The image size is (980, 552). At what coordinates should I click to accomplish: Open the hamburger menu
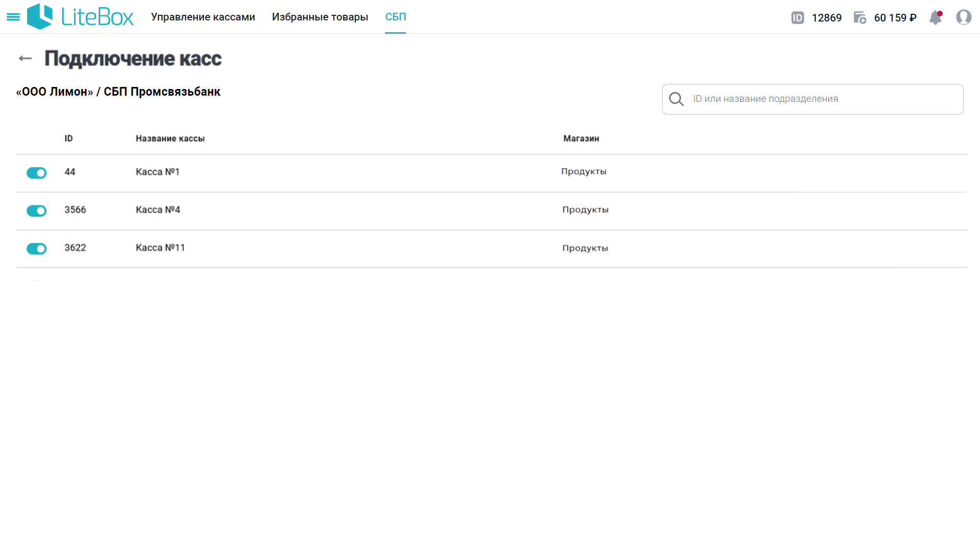13,17
